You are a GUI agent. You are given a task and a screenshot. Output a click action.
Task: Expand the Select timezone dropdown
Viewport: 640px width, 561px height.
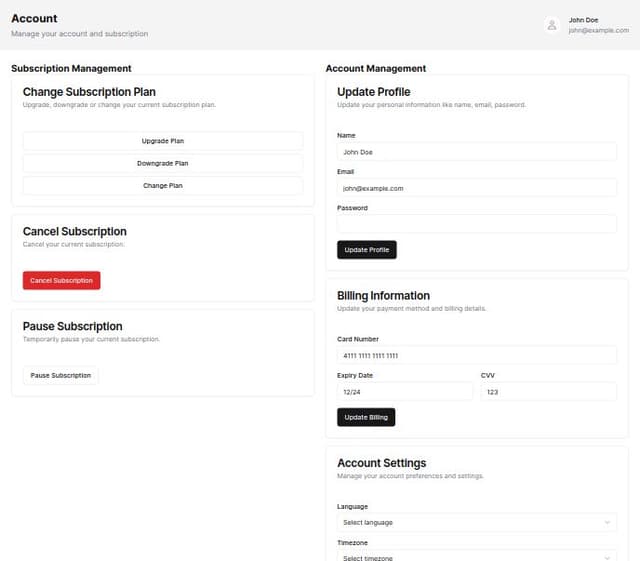tap(470, 556)
